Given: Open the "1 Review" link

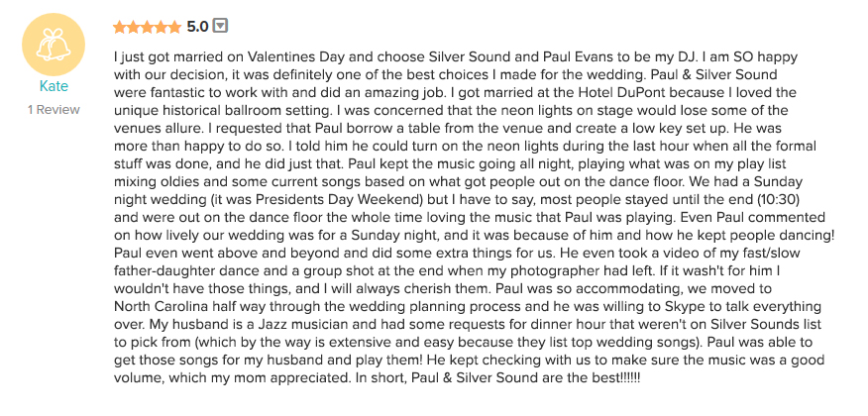Looking at the screenshot, I should [54, 110].
